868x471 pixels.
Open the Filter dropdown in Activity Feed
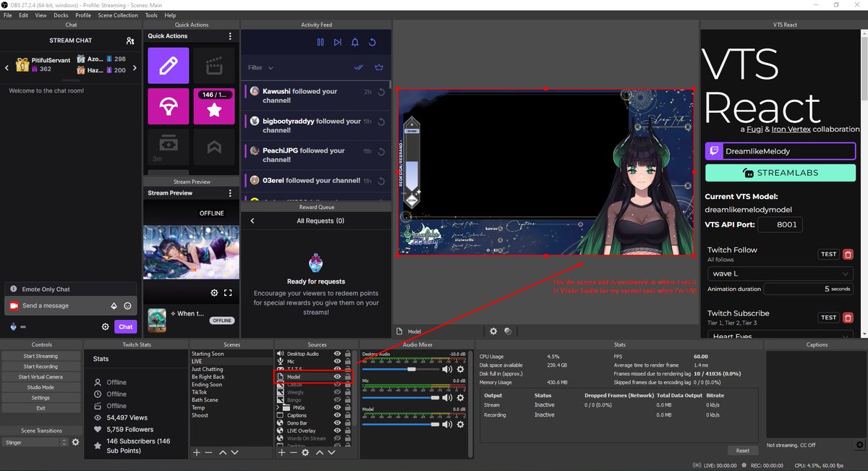pyautogui.click(x=260, y=67)
